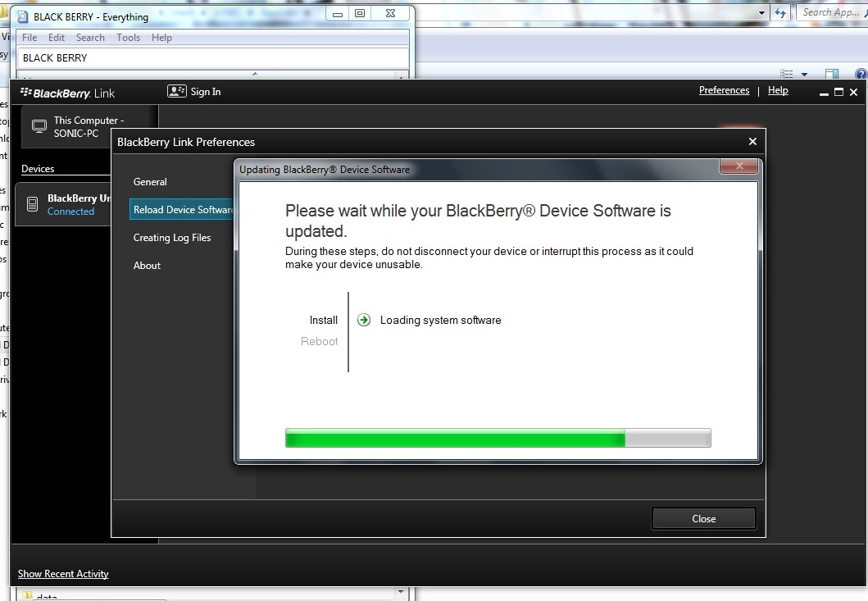Click the green arrow Loading system software icon

(364, 320)
